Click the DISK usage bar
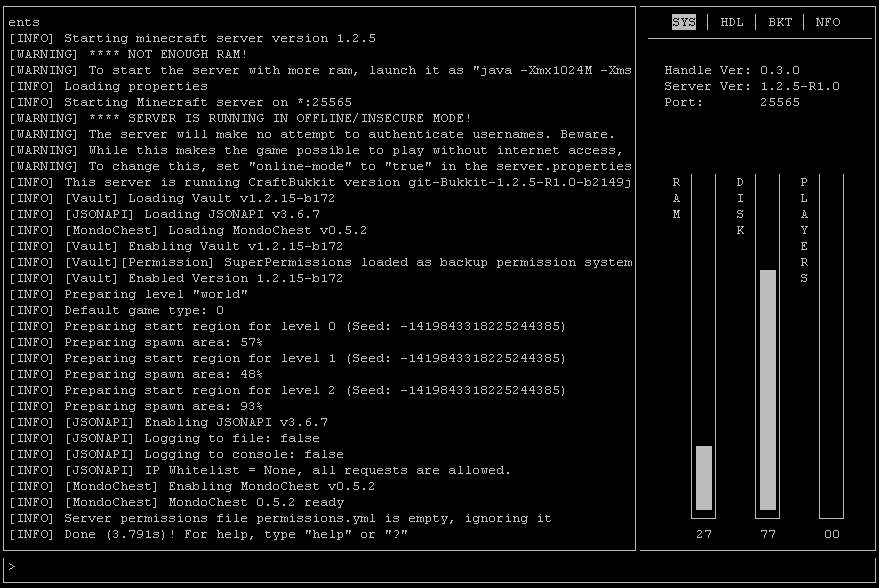879x588 pixels. (x=767, y=346)
